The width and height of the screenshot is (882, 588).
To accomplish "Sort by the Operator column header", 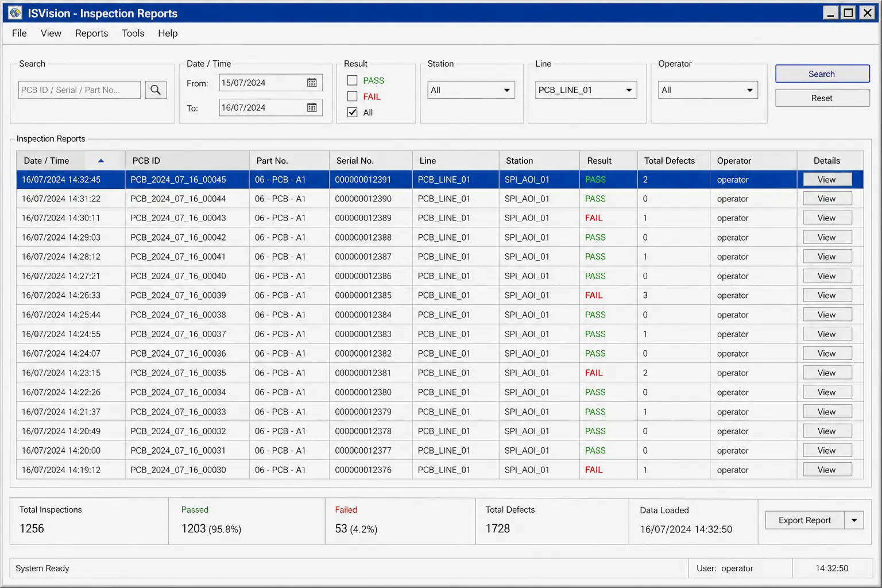I will pyautogui.click(x=754, y=161).
